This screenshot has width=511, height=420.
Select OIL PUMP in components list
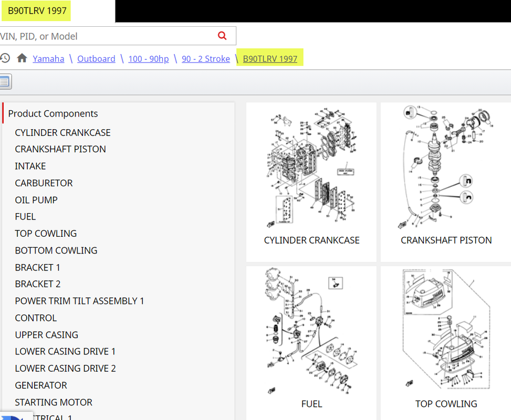[x=36, y=199]
